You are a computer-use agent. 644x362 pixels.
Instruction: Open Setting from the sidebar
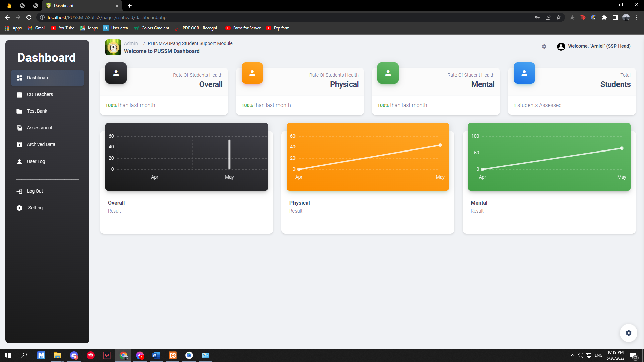pyautogui.click(x=35, y=208)
